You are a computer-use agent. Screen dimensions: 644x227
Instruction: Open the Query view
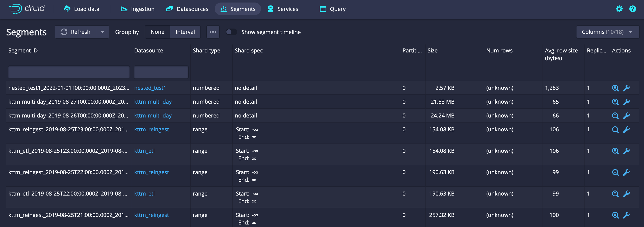coord(332,9)
